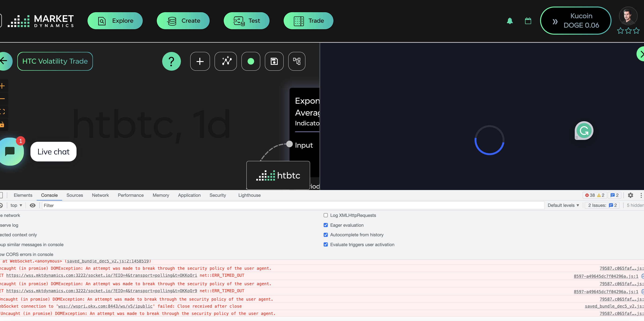Open the calendar icon in header
Viewport: 644px width, 321px height.
coord(528,21)
